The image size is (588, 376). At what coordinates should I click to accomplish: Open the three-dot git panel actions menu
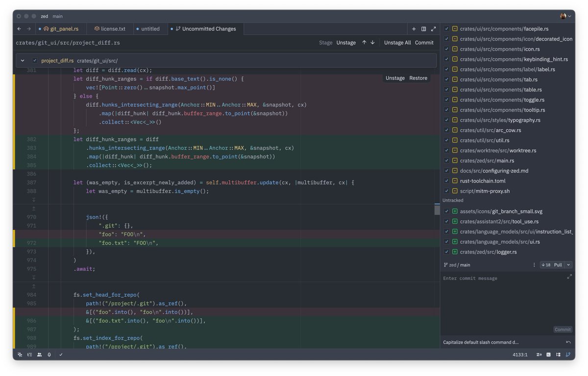[534, 265]
